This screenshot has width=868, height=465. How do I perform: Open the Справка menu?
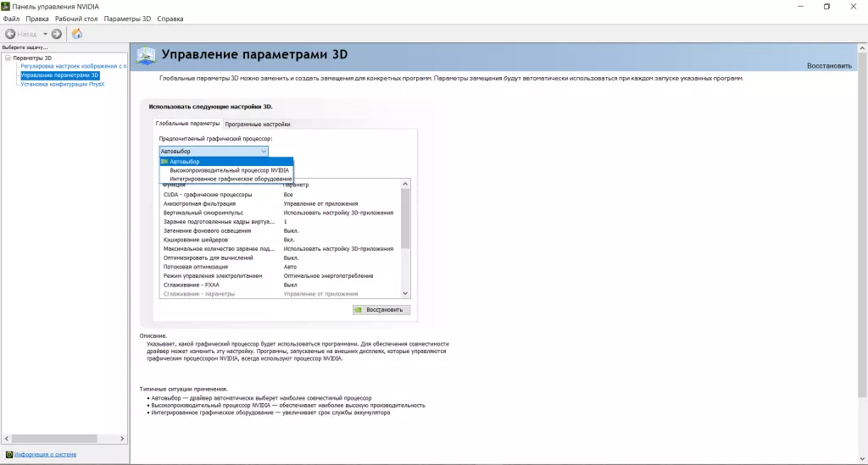coord(170,19)
